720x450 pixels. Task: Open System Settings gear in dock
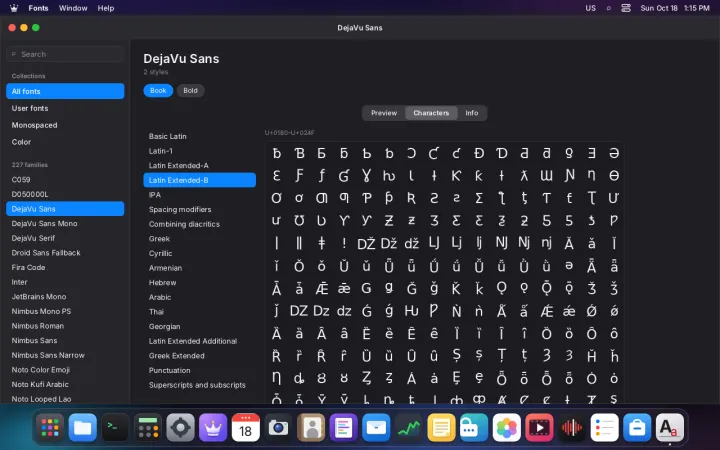(x=180, y=428)
